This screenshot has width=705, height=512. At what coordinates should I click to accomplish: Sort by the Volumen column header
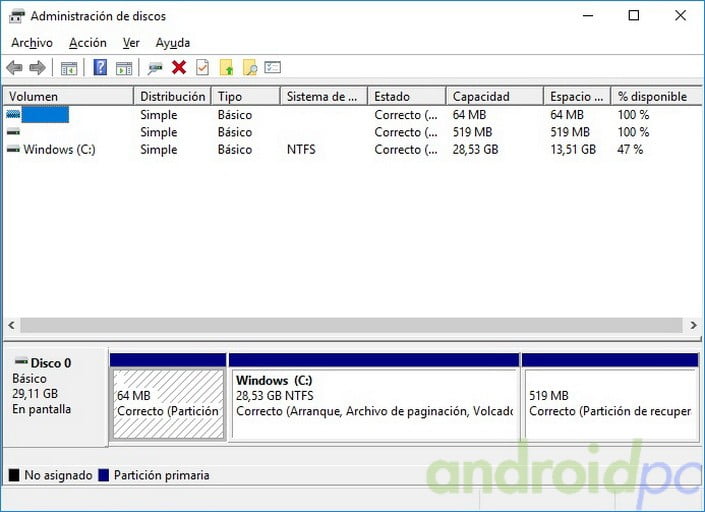67,97
